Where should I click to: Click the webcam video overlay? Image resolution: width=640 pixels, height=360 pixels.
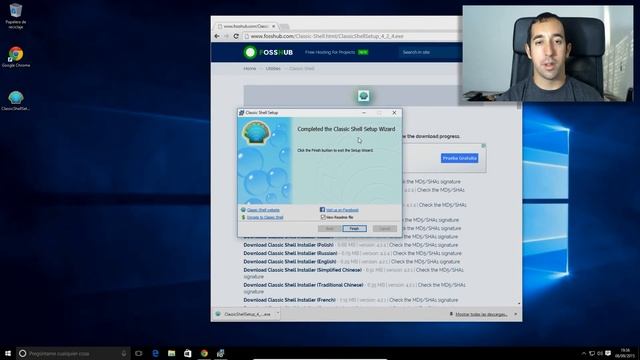(x=548, y=53)
